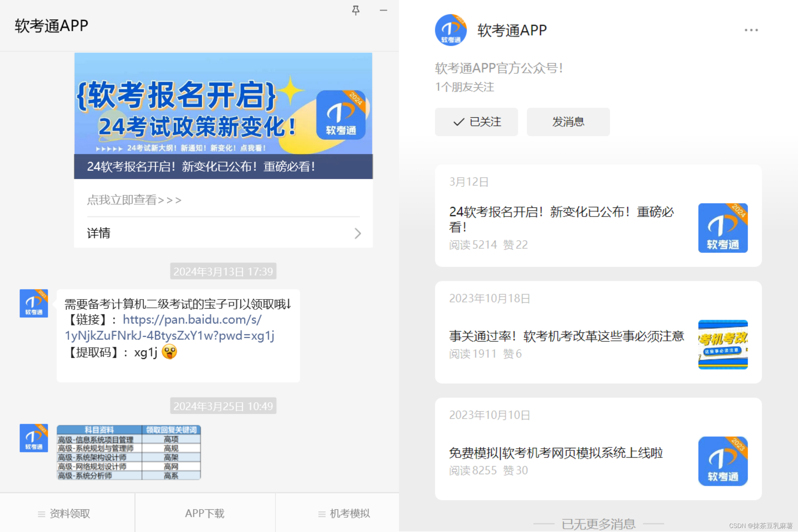The width and height of the screenshot is (798, 532).
Task: Click sender avatar beside Baidu link message
Action: (34, 303)
